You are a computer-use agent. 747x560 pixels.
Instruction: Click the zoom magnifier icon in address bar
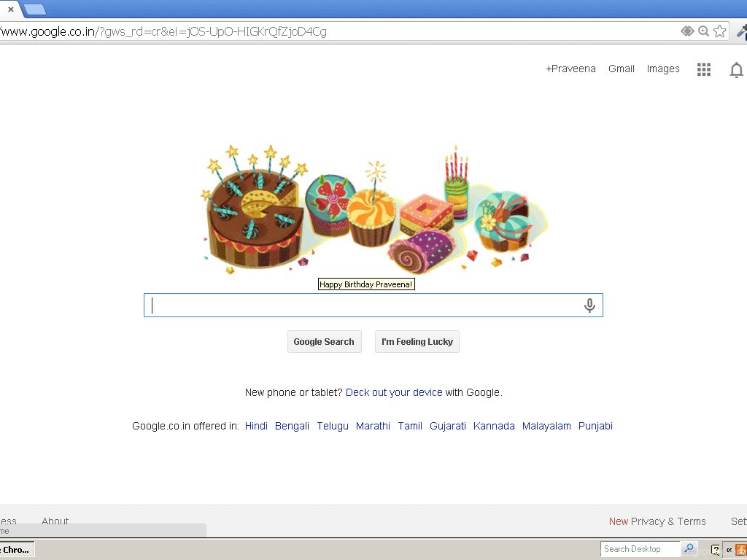703,31
